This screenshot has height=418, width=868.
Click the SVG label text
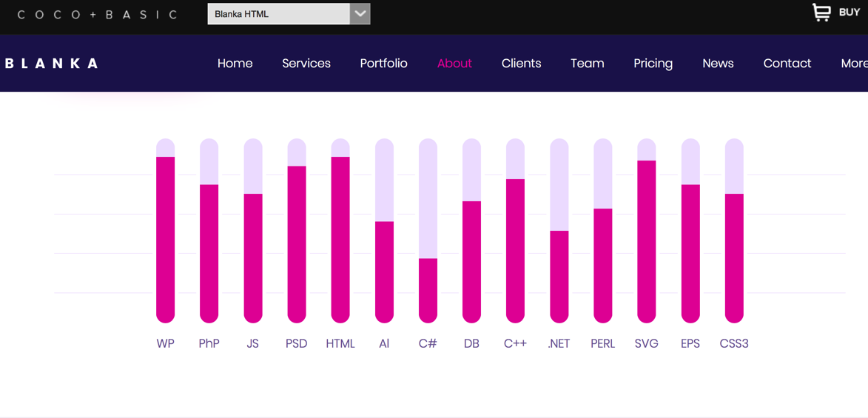pos(647,344)
